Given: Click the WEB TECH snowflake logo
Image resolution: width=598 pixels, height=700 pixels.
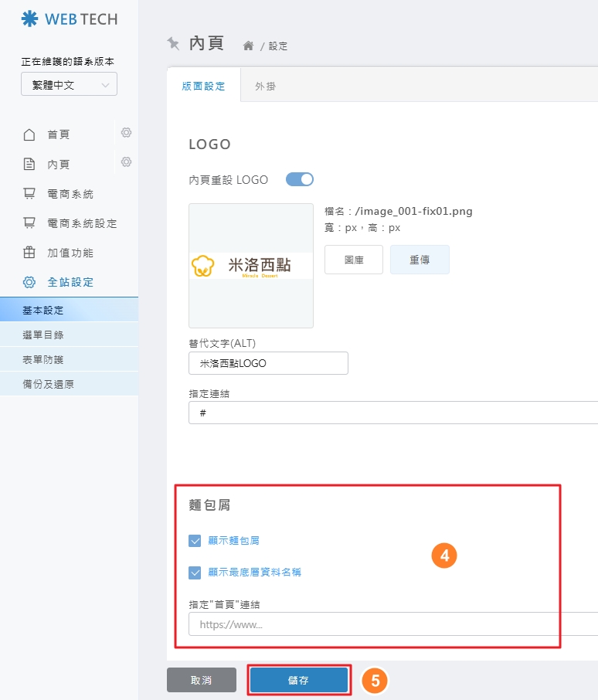Looking at the screenshot, I should pos(29,19).
